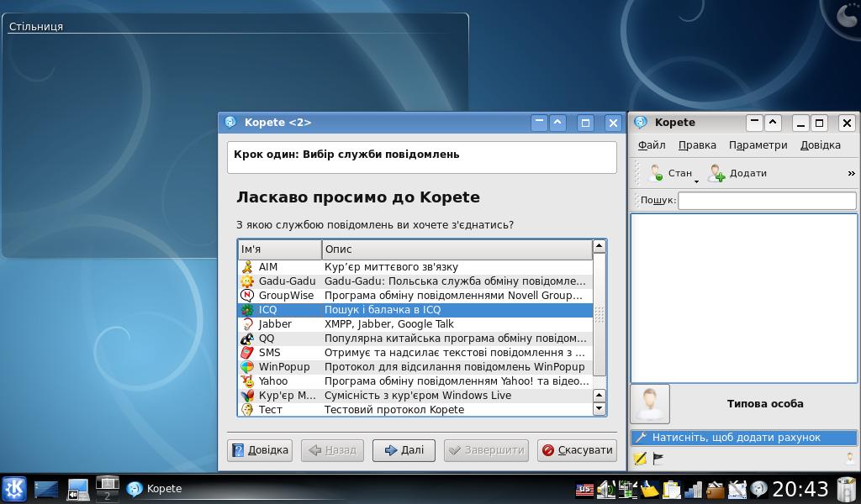Viewport: 861px width, 504px height.
Task: Click Натисніть, щоб додати рахунок bar
Action: 744,437
